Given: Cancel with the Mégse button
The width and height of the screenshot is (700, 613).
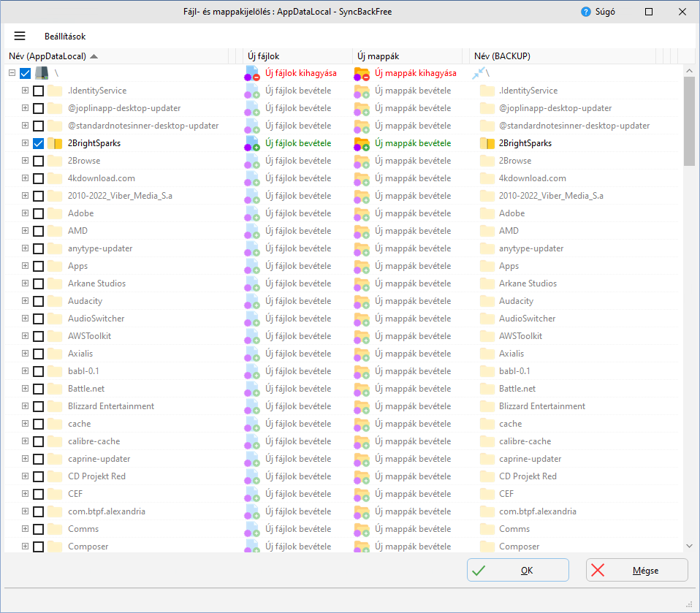Looking at the screenshot, I should coord(636,570).
